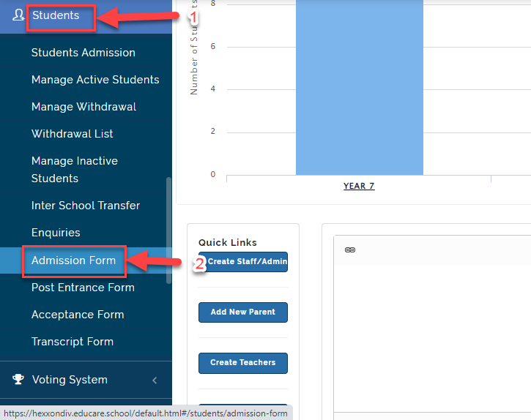
Task: Go to Manage Active Students
Action: pos(95,80)
